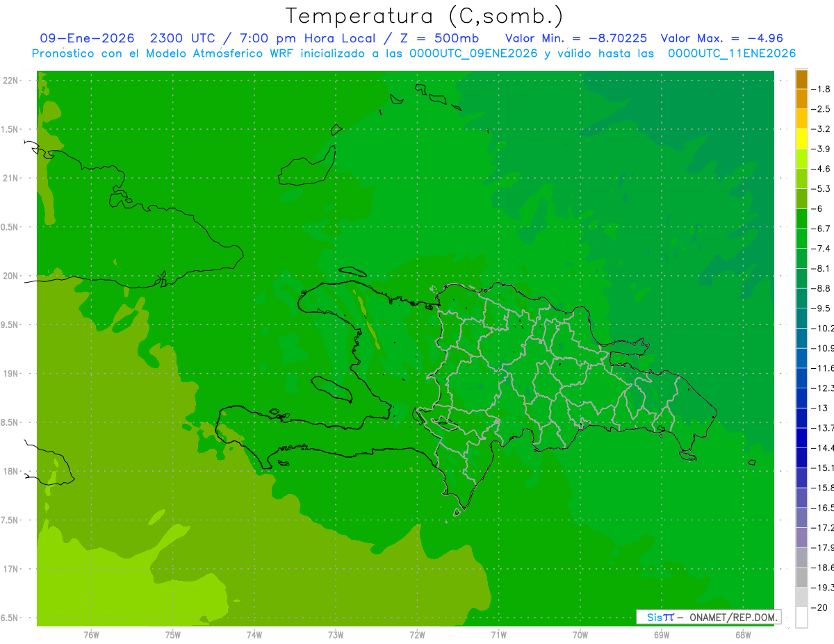Click Great Inagua island outline north of Haiti
The image size is (834, 644).
(x=307, y=165)
